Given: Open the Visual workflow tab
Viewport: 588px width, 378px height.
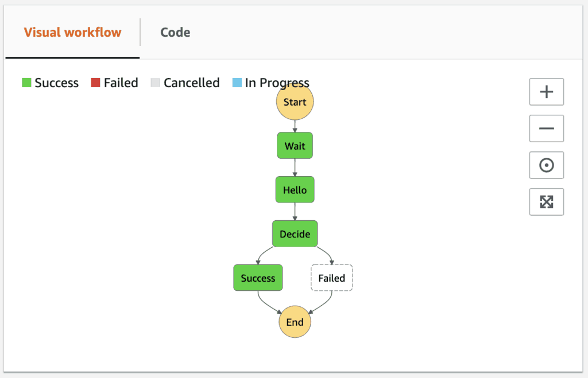Looking at the screenshot, I should point(72,32).
